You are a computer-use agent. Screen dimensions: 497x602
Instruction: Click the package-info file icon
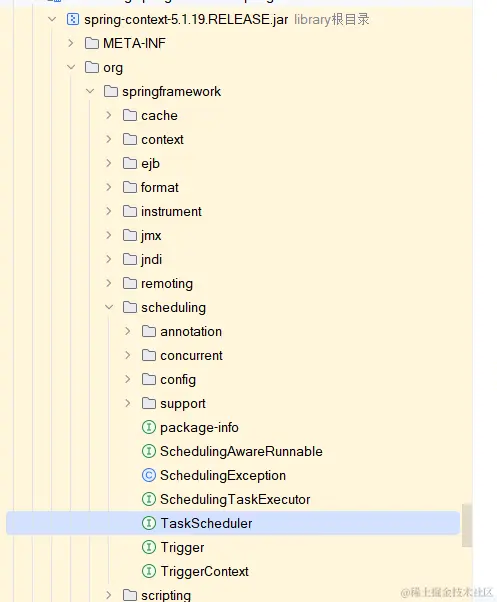point(149,427)
